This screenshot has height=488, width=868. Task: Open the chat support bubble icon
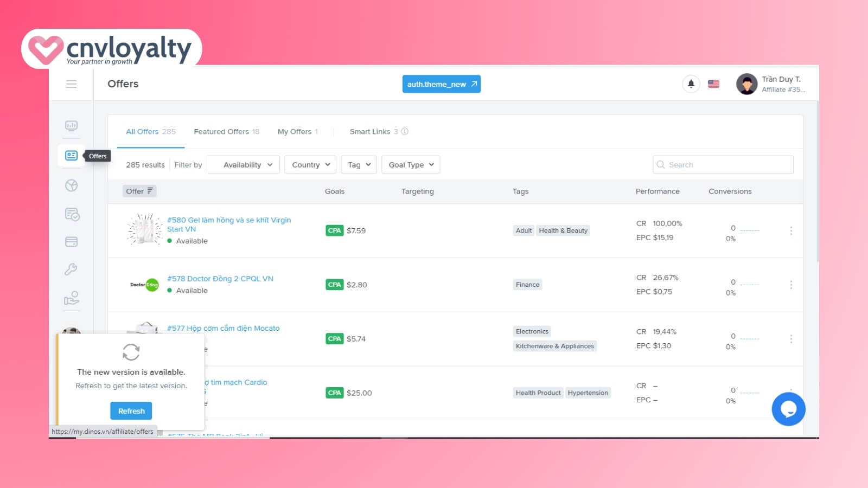coord(788,409)
